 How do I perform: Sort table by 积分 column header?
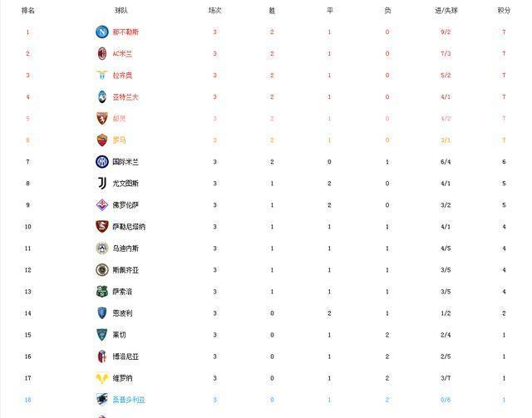pyautogui.click(x=504, y=11)
